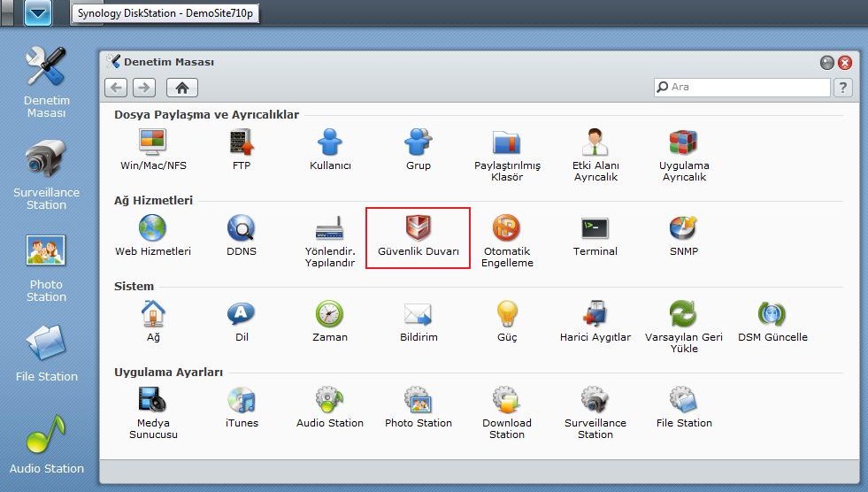The width and height of the screenshot is (868, 492).
Task: Return to Denetim Masası home view
Action: tap(182, 88)
